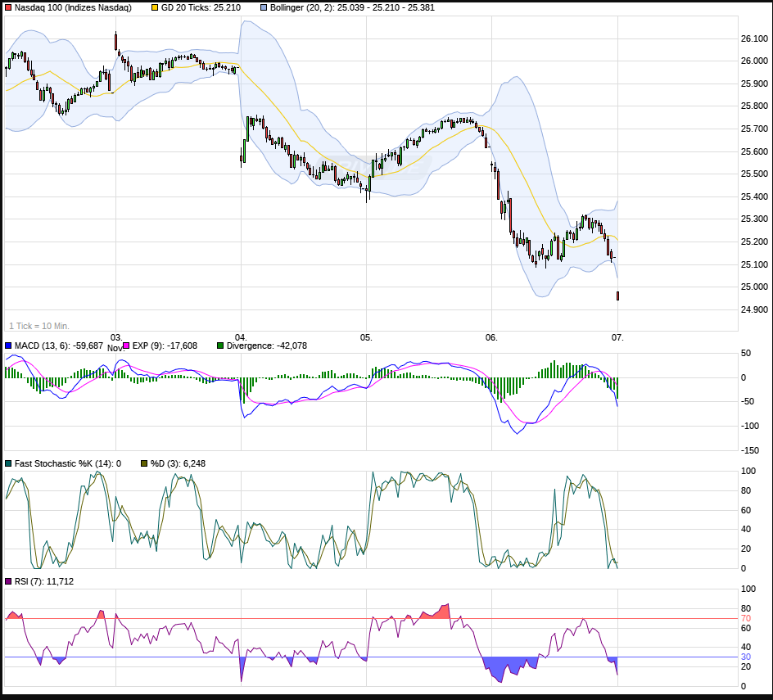
Task: Click the blue MACD legend square
Action: (9, 346)
